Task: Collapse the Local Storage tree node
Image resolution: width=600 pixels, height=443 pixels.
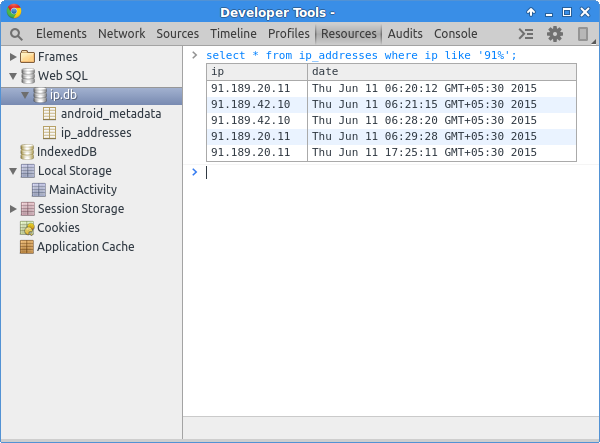Action: click(13, 171)
